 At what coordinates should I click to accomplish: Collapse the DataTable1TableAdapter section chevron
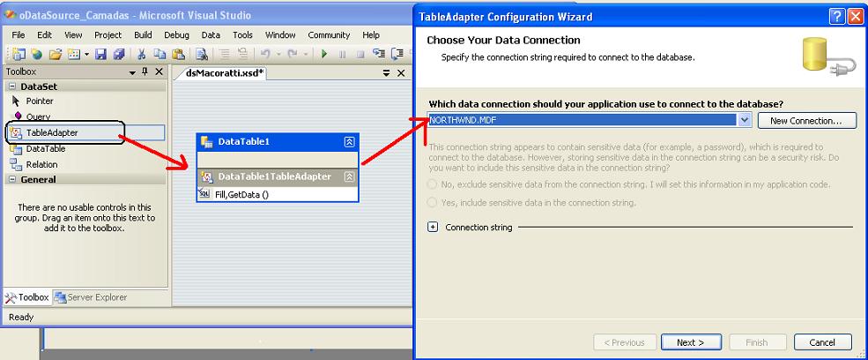pyautogui.click(x=349, y=177)
